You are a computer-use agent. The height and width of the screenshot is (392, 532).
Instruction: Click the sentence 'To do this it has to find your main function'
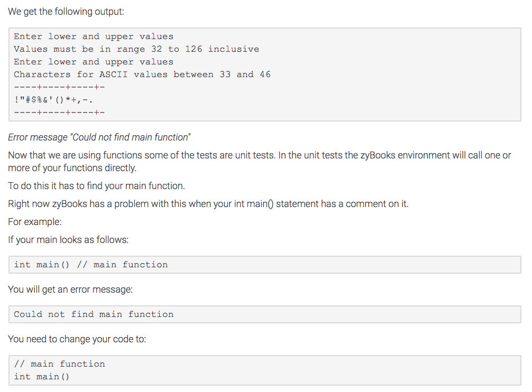click(x=98, y=185)
